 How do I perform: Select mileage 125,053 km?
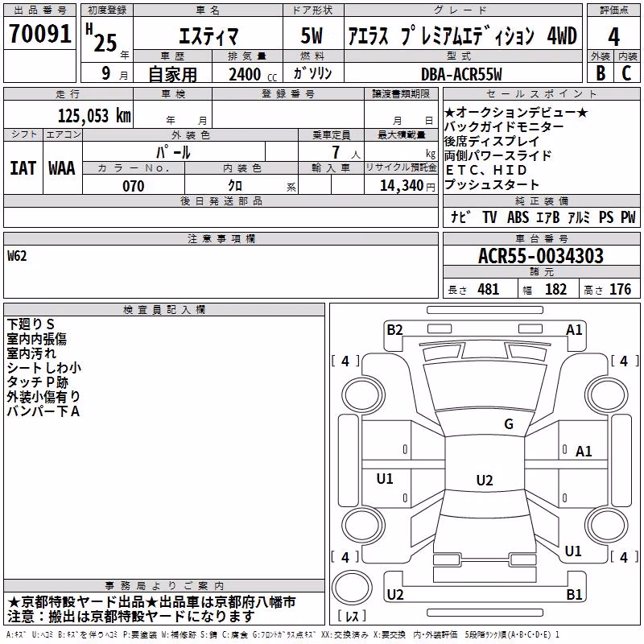click(x=94, y=116)
